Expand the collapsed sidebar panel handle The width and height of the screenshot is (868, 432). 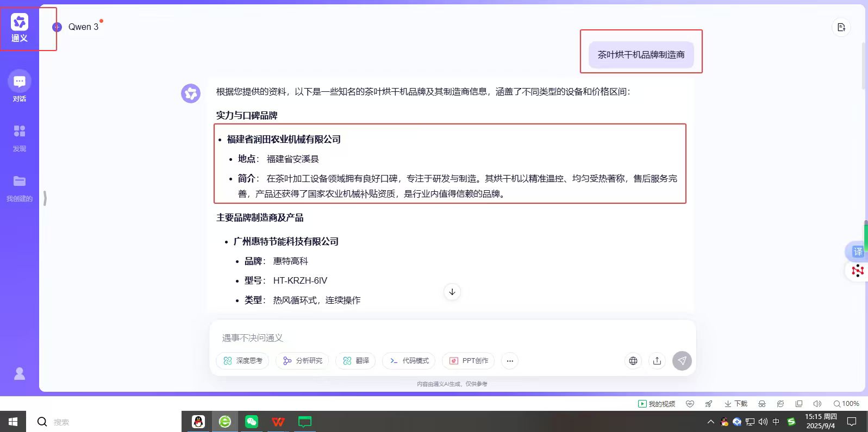point(45,198)
